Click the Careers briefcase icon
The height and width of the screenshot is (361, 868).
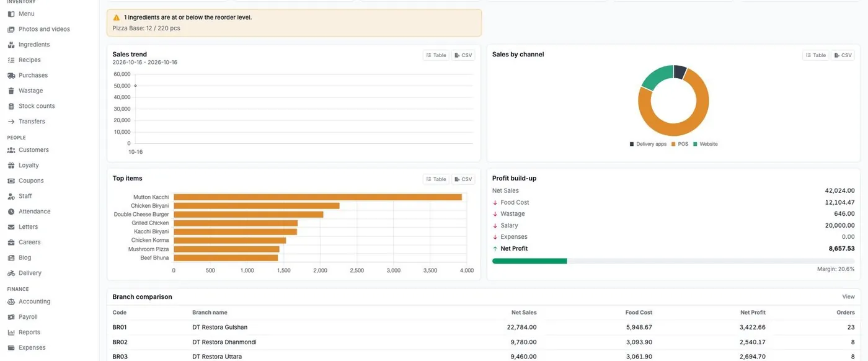coord(11,242)
